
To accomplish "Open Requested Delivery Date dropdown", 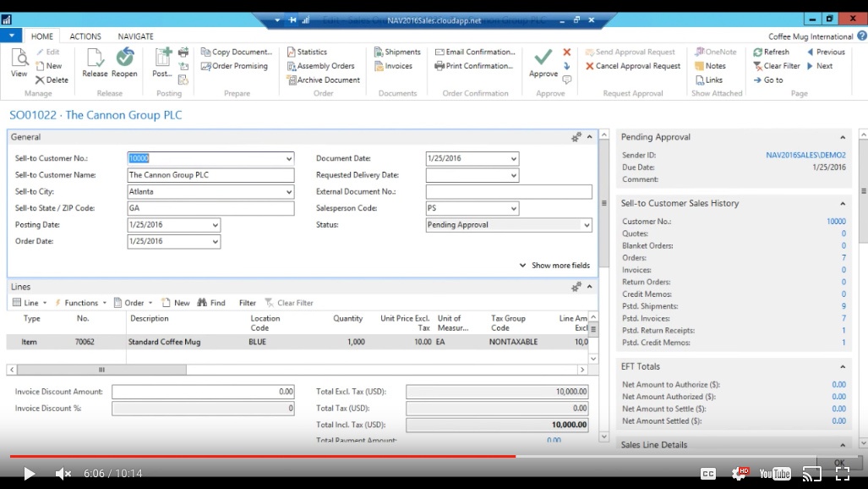I will (x=514, y=175).
